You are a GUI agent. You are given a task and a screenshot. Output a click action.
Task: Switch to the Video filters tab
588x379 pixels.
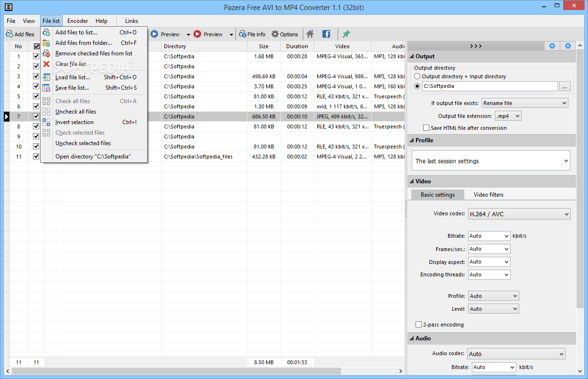(x=488, y=195)
